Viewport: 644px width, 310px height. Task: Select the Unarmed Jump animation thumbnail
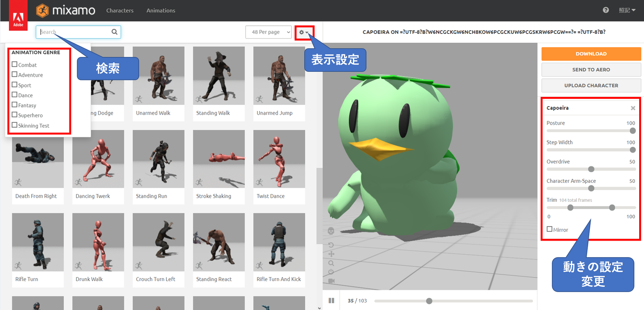279,75
